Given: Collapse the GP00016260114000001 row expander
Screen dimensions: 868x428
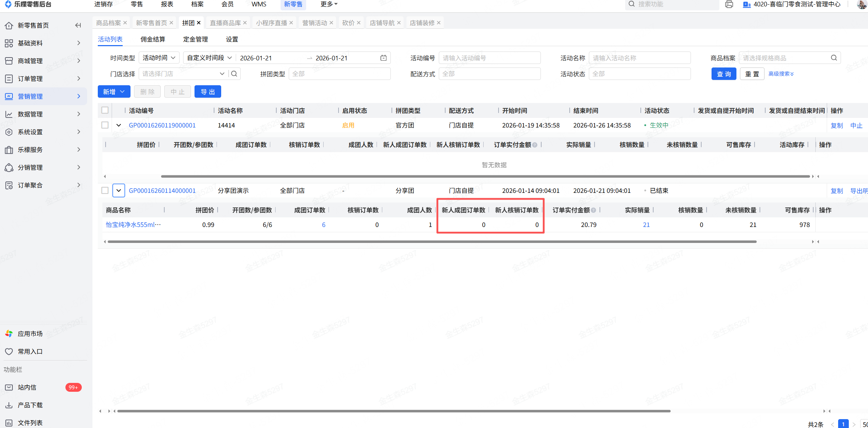Looking at the screenshot, I should (119, 190).
